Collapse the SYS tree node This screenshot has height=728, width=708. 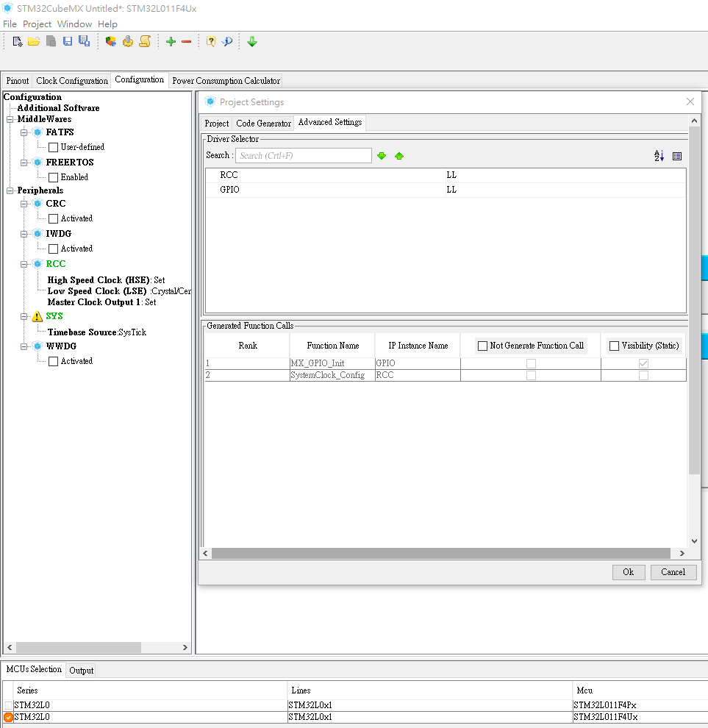(x=24, y=317)
